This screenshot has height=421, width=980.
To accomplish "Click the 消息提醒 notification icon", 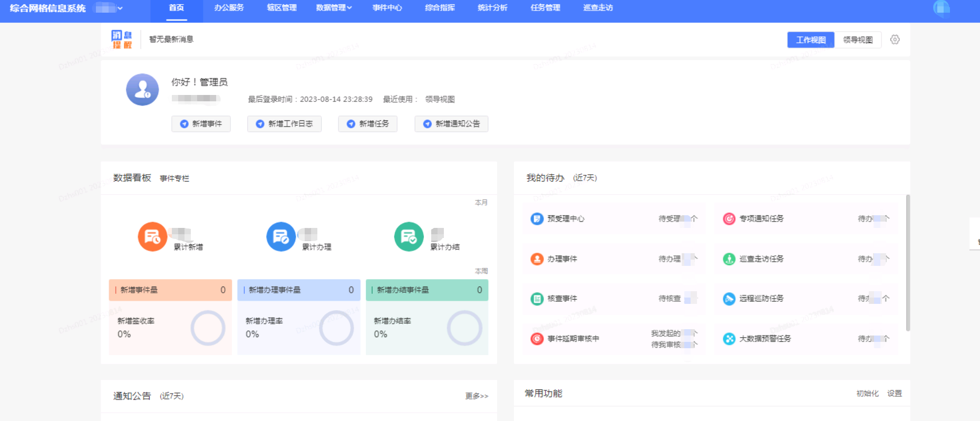I will click(x=122, y=40).
